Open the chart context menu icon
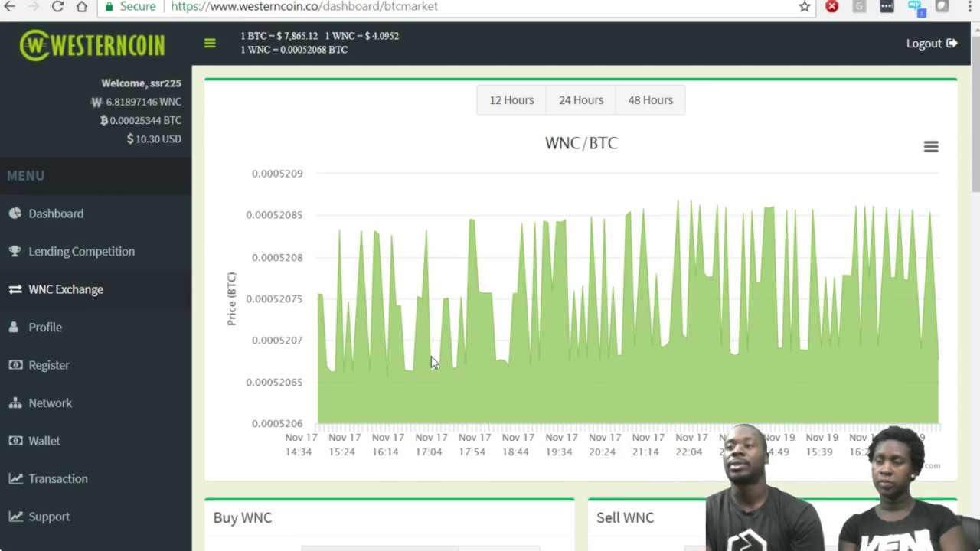The image size is (980, 551). (931, 146)
